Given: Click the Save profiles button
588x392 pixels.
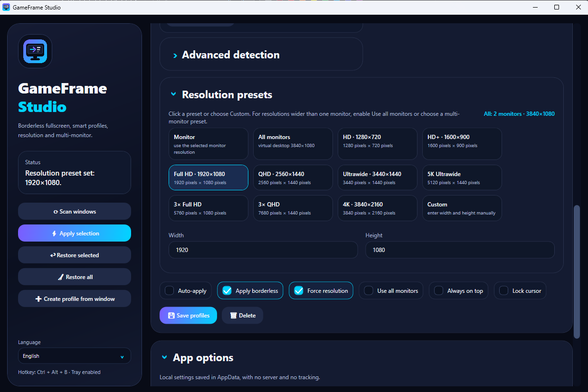Looking at the screenshot, I should pyautogui.click(x=188, y=316).
